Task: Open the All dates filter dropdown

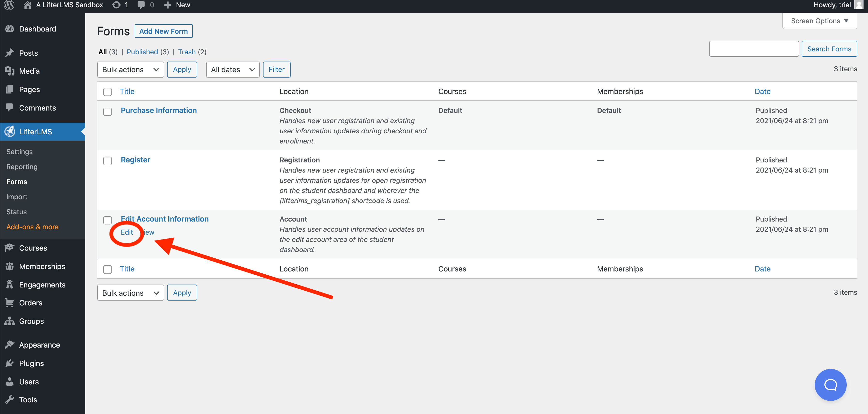Action: [232, 70]
